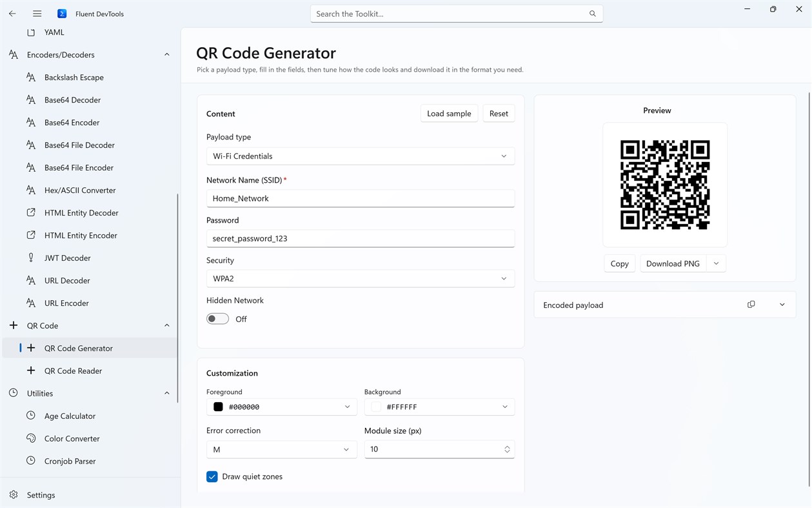This screenshot has height=508, width=812.
Task: Click the Hex/ASCII Converter icon
Action: pos(30,190)
